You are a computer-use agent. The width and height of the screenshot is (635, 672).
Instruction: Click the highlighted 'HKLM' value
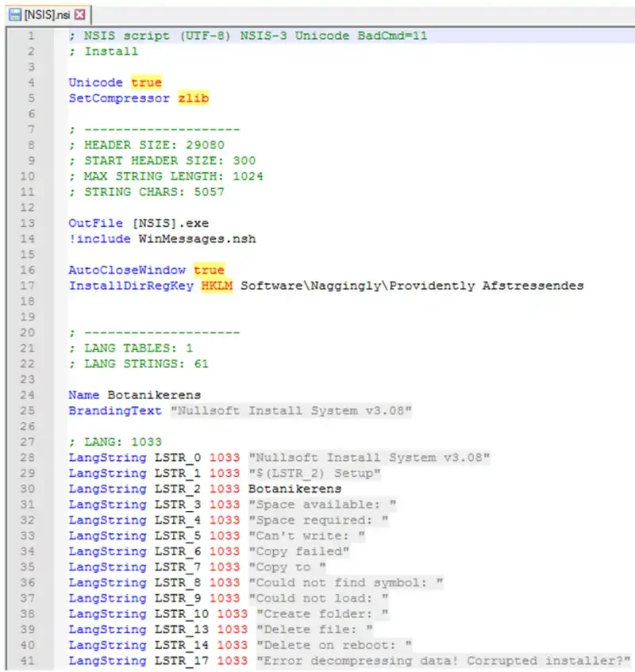(x=217, y=286)
